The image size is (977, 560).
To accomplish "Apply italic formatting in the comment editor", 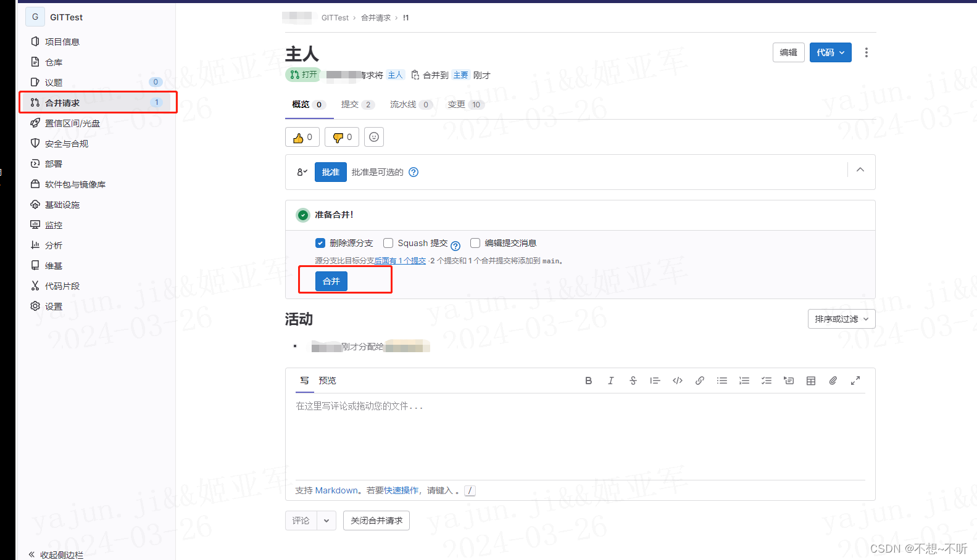I will point(610,381).
